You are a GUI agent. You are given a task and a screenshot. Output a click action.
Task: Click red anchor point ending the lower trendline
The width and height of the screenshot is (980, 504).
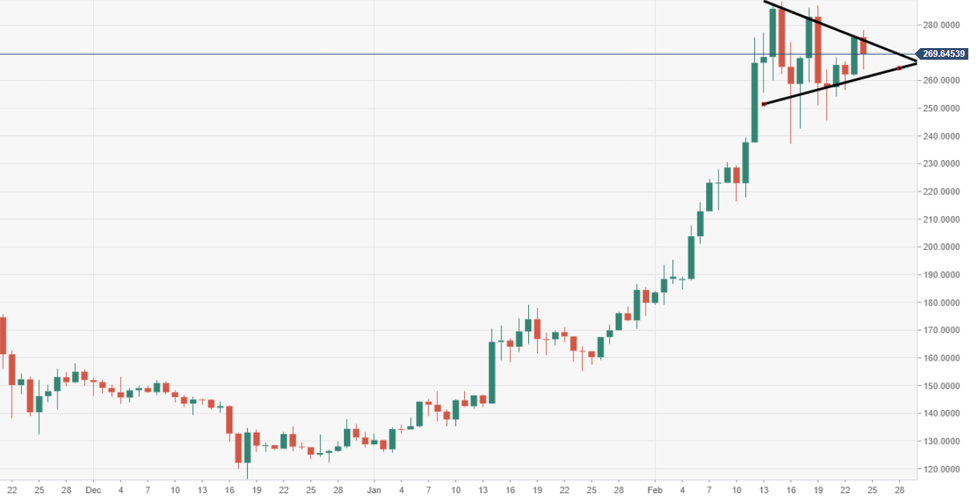pyautogui.click(x=899, y=68)
